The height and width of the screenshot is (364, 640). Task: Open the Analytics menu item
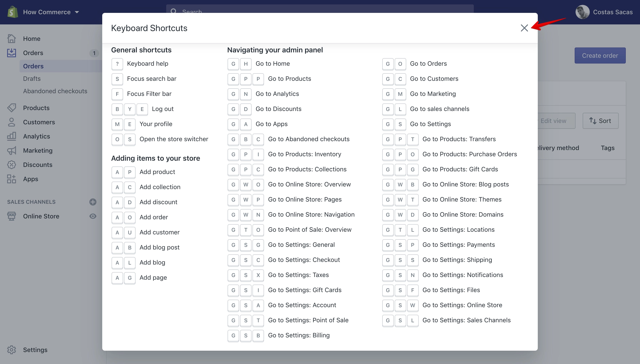click(x=36, y=136)
